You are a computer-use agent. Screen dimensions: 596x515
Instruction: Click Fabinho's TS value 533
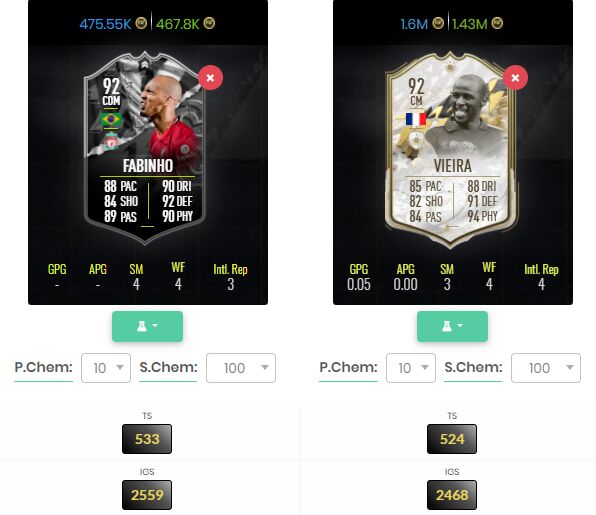[x=147, y=439]
